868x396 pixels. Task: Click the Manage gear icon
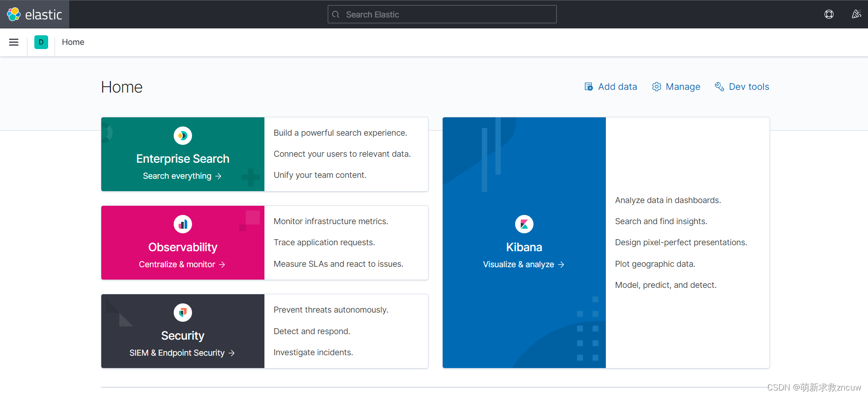[657, 87]
